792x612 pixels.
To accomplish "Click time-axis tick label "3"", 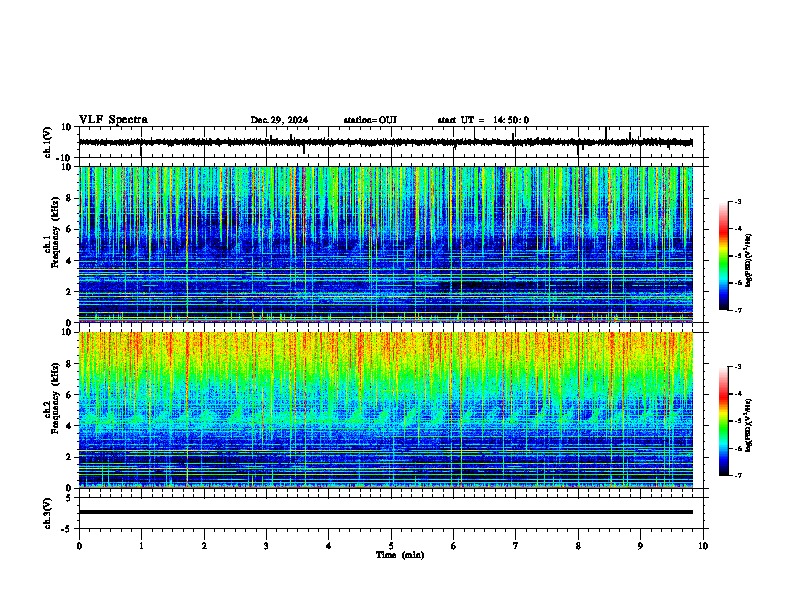I will click(x=266, y=546).
